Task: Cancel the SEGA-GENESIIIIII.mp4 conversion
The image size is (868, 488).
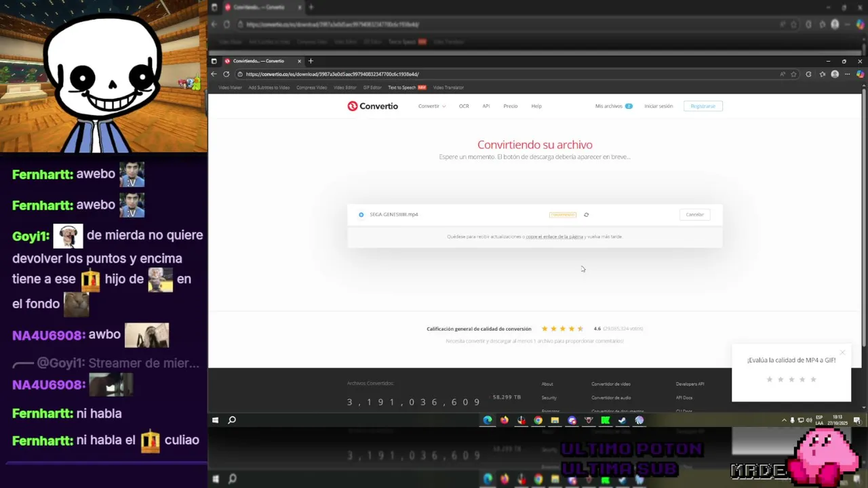Action: click(694, 215)
